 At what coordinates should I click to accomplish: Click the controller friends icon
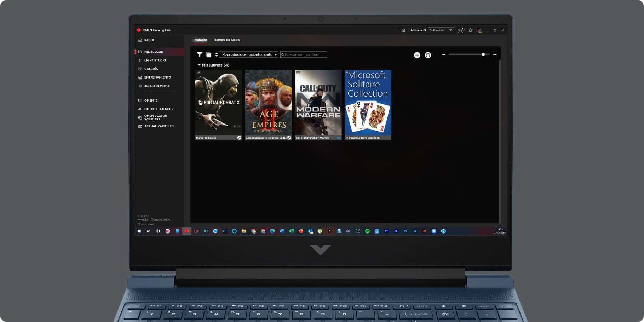pyautogui.click(x=461, y=30)
